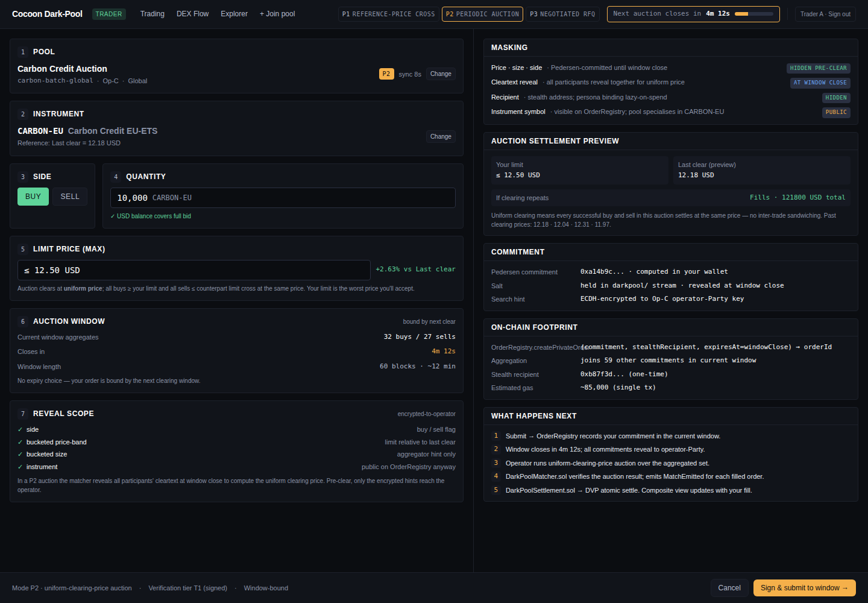This screenshot has width=868, height=603.
Task: Click estimated gas ~85,000 value
Action: [618, 388]
